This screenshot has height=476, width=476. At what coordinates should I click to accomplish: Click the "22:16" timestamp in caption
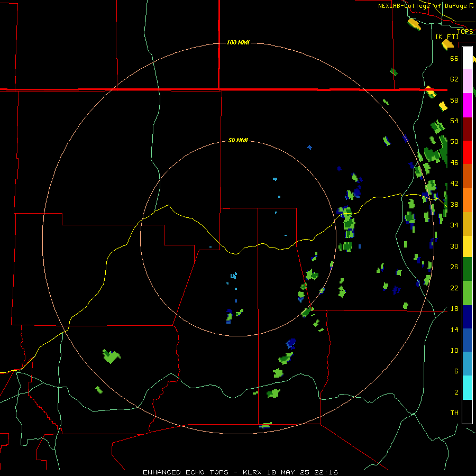tap(325, 472)
